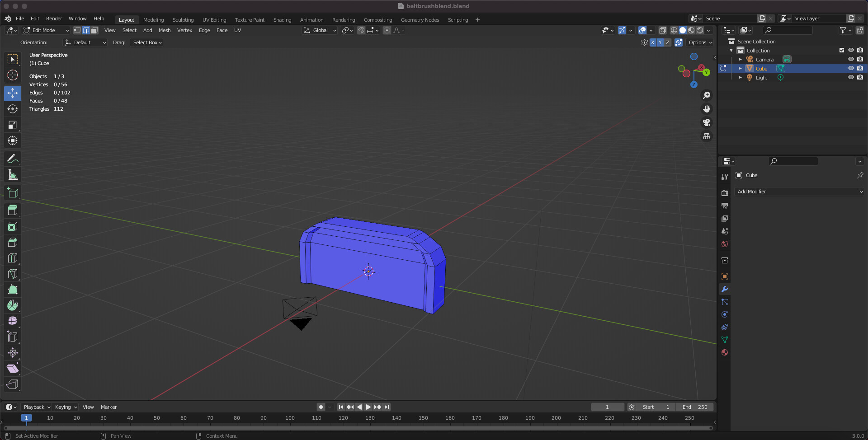Image resolution: width=868 pixels, height=440 pixels.
Task: Pick the Loop Cut tool
Action: (13, 258)
